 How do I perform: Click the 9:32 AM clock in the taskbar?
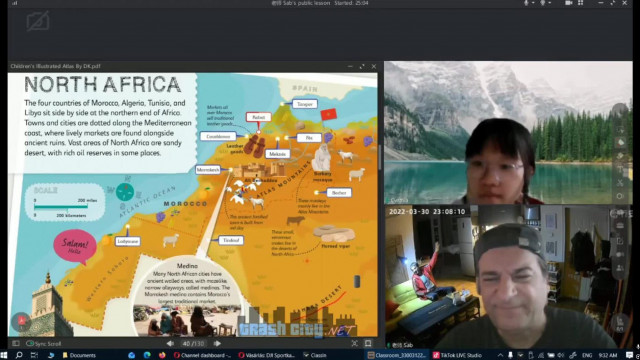point(608,355)
